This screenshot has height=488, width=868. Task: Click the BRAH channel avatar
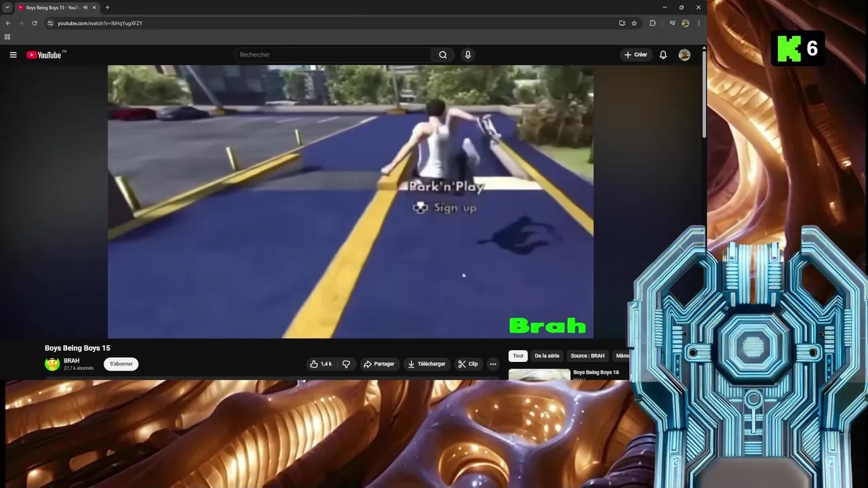(52, 364)
